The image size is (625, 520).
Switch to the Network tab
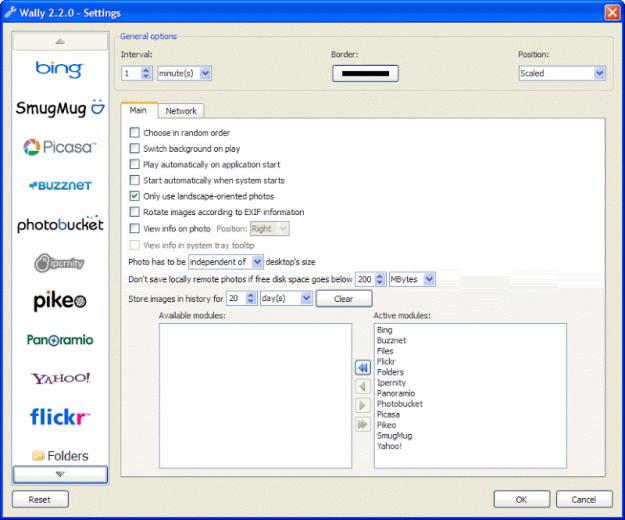tap(181, 111)
